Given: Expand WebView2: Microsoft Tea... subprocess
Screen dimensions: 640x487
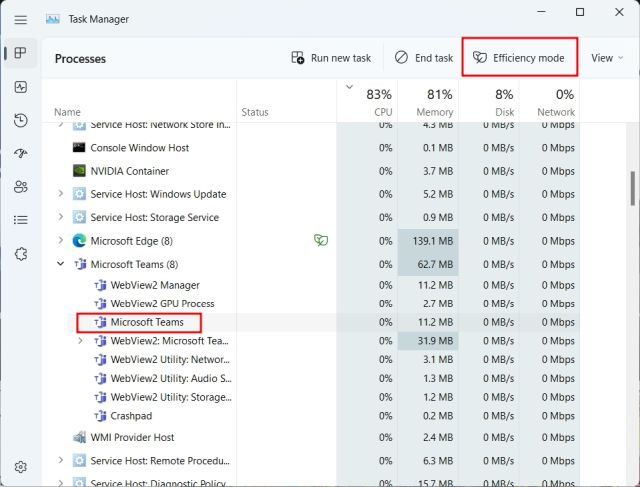Looking at the screenshot, I should click(80, 340).
